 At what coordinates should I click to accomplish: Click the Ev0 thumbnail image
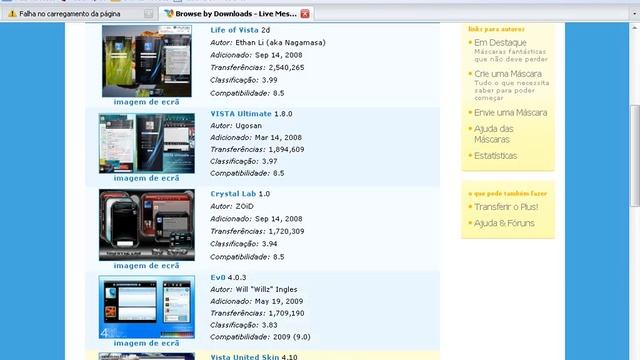coord(147,307)
